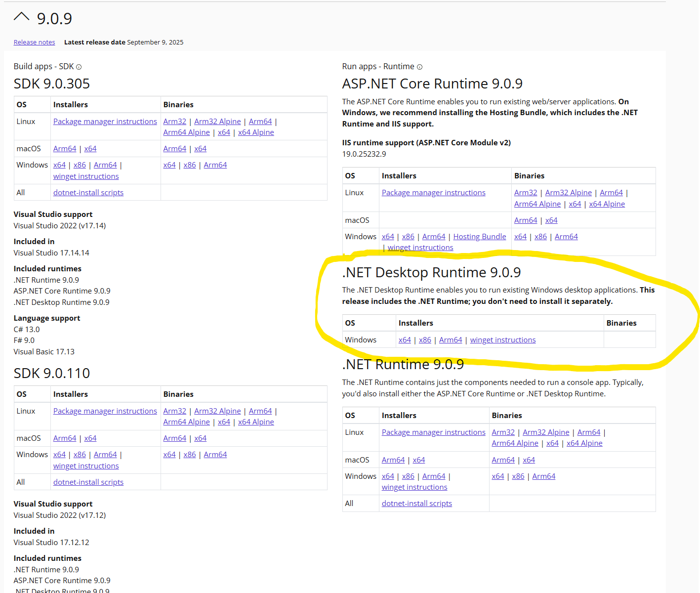Viewport: 700px width, 593px height.
Task: Download SDK 9.0.110 Windows Arm64 installer
Action: click(x=105, y=455)
